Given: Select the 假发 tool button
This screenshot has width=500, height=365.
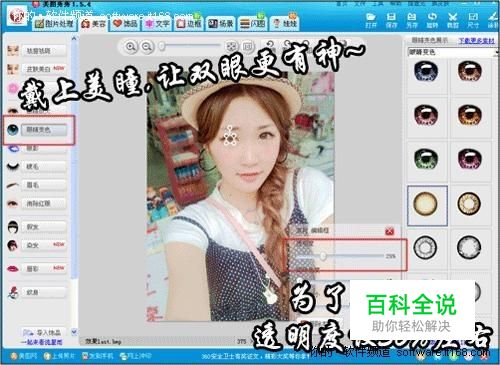Looking at the screenshot, I should pyautogui.click(x=44, y=227).
